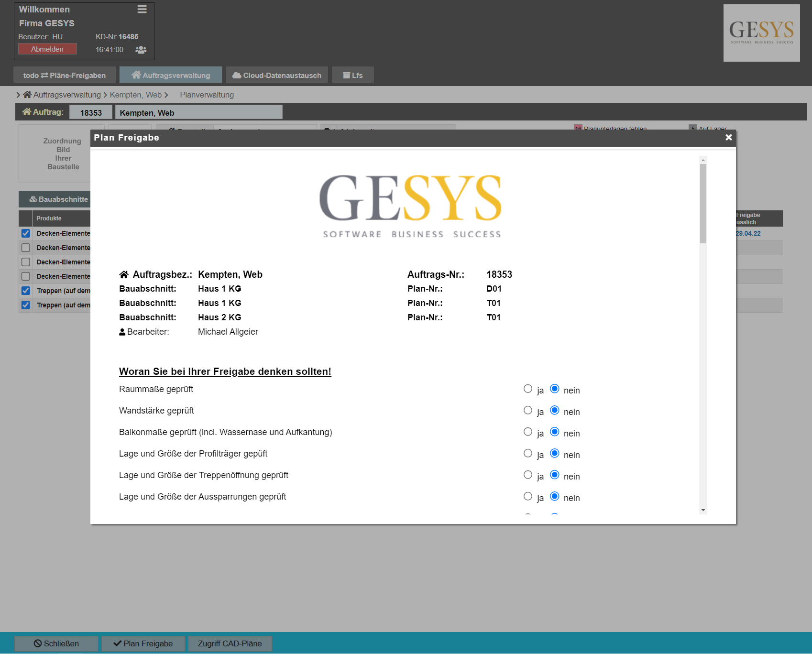The width and height of the screenshot is (812, 654).
Task: Click the house icon next to Auftrag label
Action: click(27, 112)
